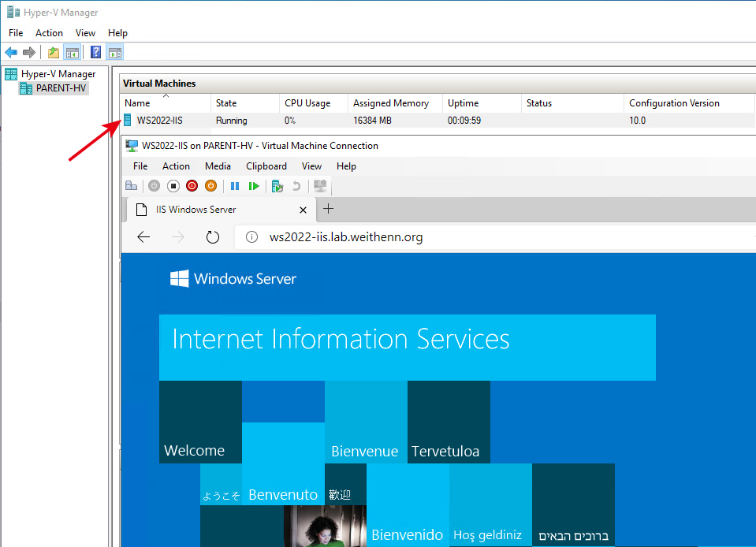Create a checkpoint using the toolbar icon
The width and height of the screenshot is (756, 547).
point(277,186)
